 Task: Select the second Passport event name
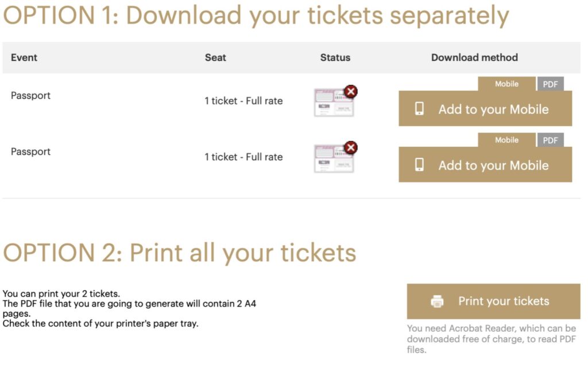coord(30,152)
